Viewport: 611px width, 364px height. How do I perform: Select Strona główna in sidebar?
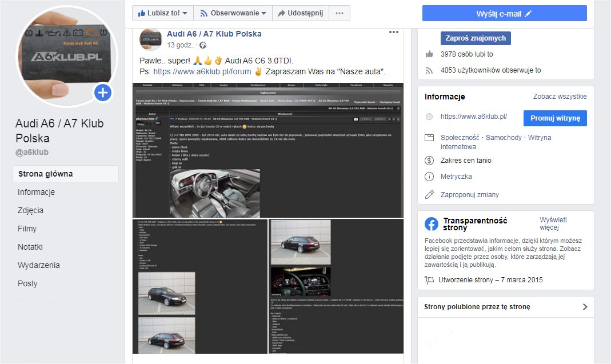[x=66, y=174]
